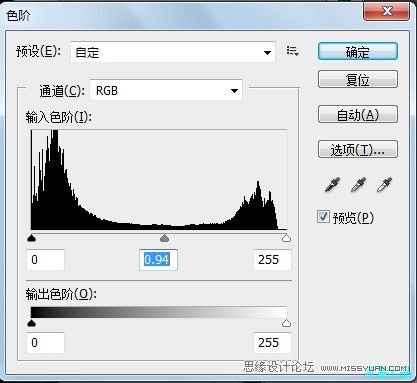The height and width of the screenshot is (383, 417).
Task: Select the output black level slider
Action: (x=31, y=323)
